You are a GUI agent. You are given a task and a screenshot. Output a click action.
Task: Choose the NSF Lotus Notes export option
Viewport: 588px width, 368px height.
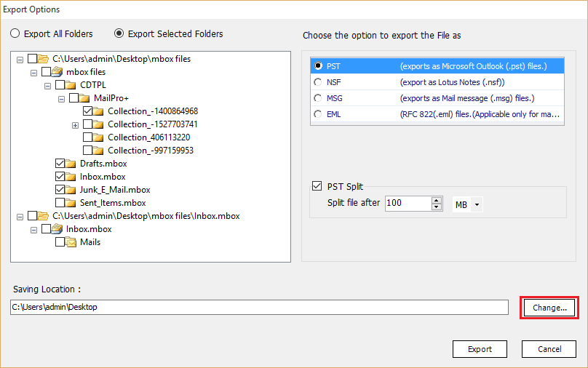(x=317, y=82)
